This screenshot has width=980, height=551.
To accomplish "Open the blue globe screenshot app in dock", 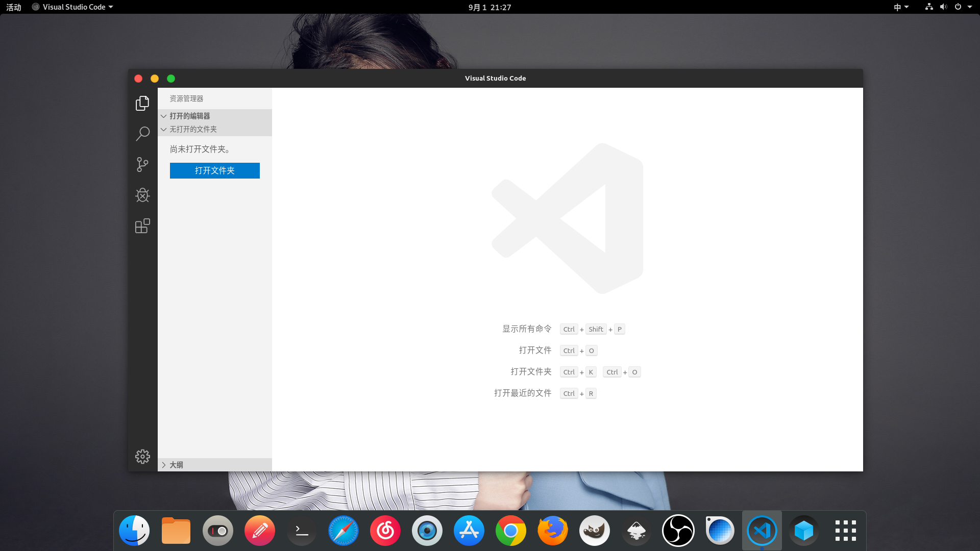I will (x=720, y=531).
